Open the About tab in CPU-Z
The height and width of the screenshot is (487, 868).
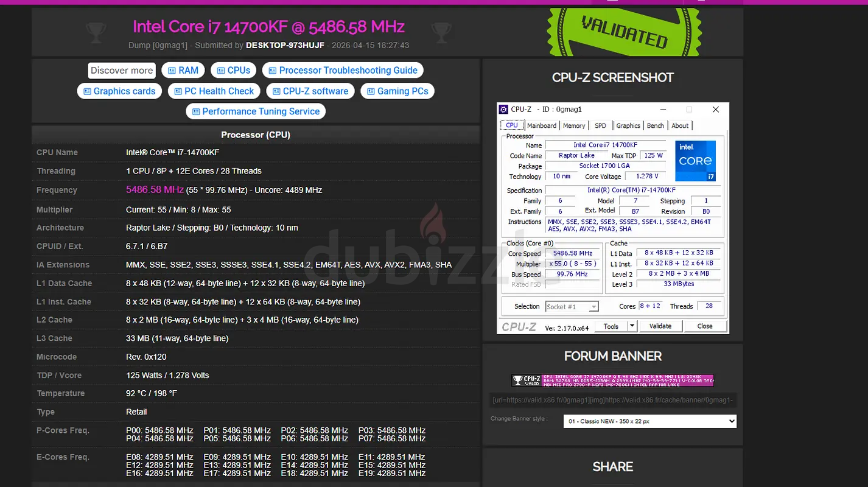tap(681, 125)
